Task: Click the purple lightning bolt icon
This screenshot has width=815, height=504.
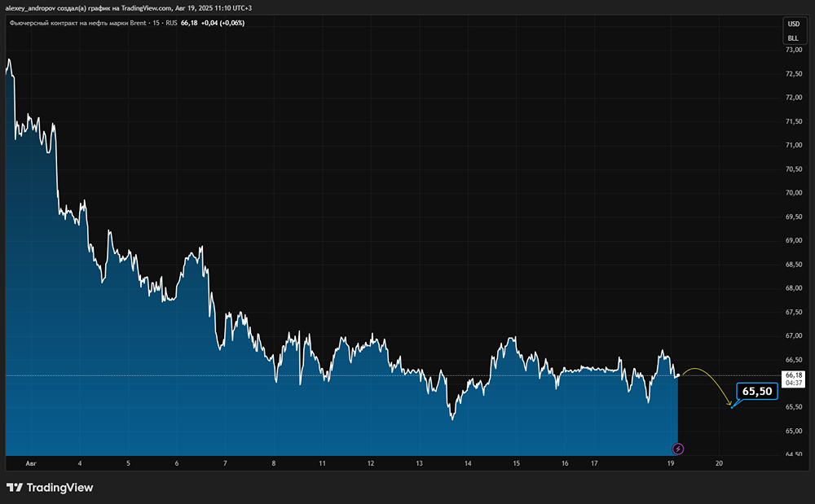Action: point(678,449)
